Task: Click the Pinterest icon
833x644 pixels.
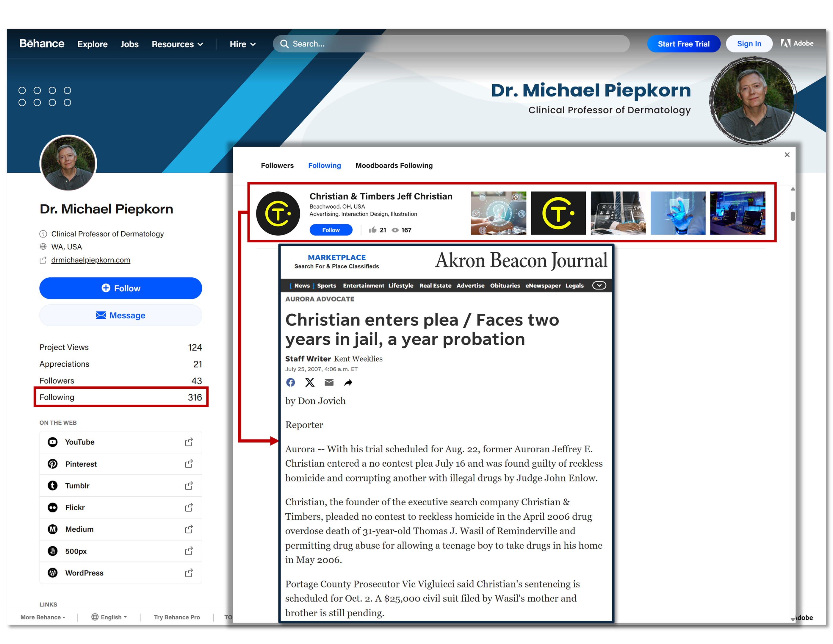Action: tap(53, 464)
